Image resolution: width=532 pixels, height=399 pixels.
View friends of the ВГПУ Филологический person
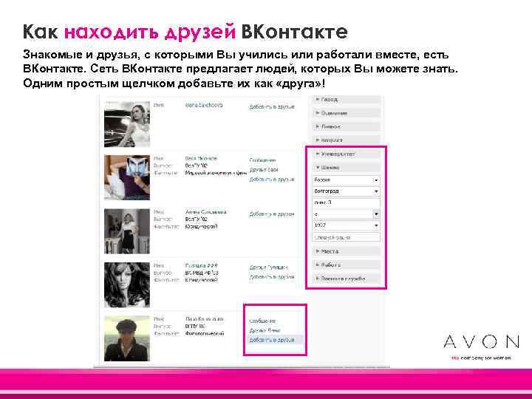(x=265, y=330)
